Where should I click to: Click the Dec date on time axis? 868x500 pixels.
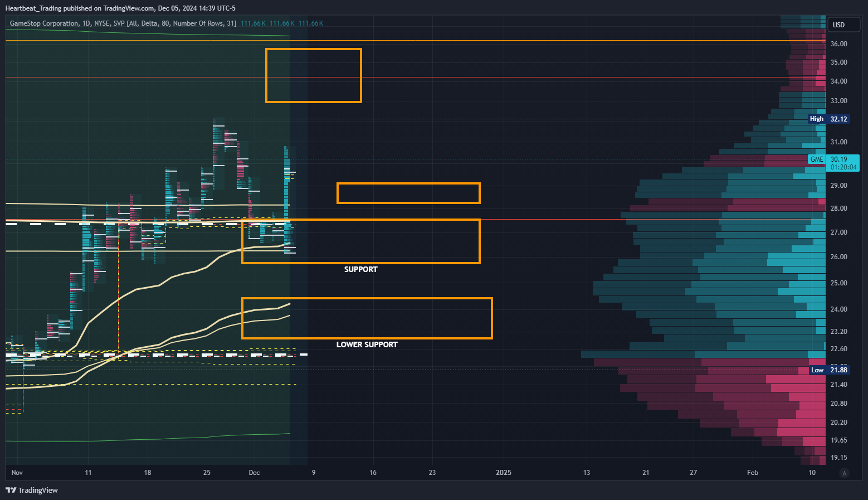coord(254,473)
